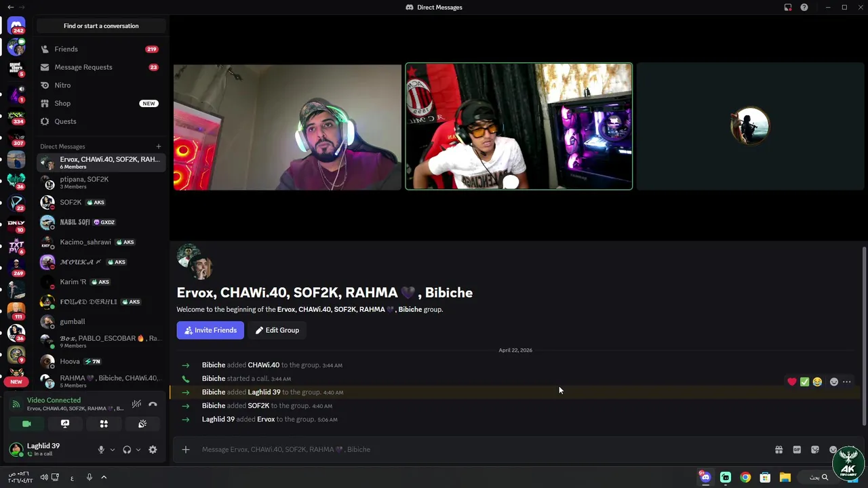Disconnect from the call
Image resolution: width=868 pixels, height=488 pixels.
pyautogui.click(x=153, y=404)
